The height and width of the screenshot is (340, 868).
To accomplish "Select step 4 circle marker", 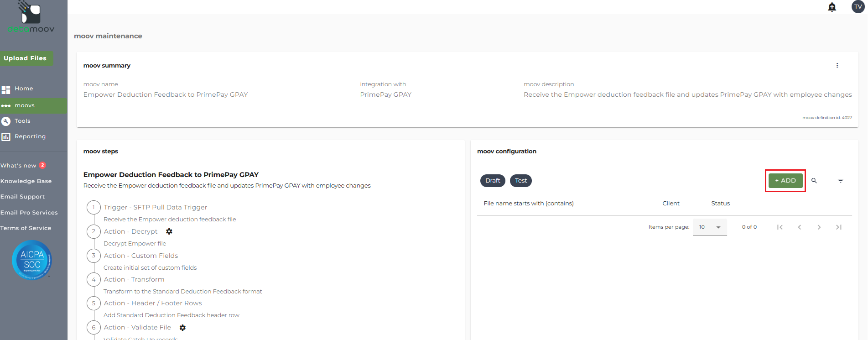I will point(94,279).
